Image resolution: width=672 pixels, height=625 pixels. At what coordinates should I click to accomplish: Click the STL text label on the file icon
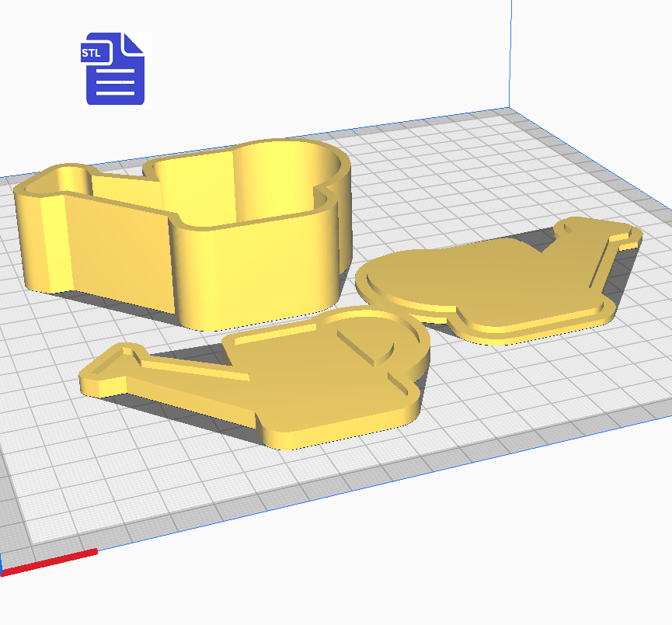[91, 53]
